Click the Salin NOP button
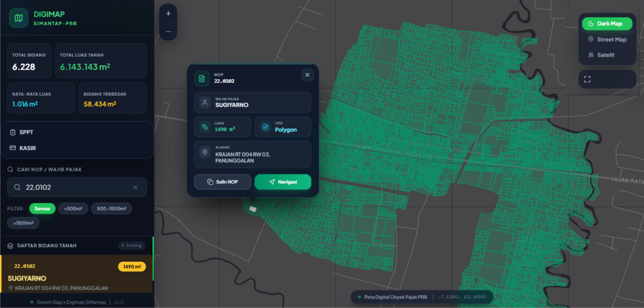Screen dimensions: 644x308 coord(223,182)
